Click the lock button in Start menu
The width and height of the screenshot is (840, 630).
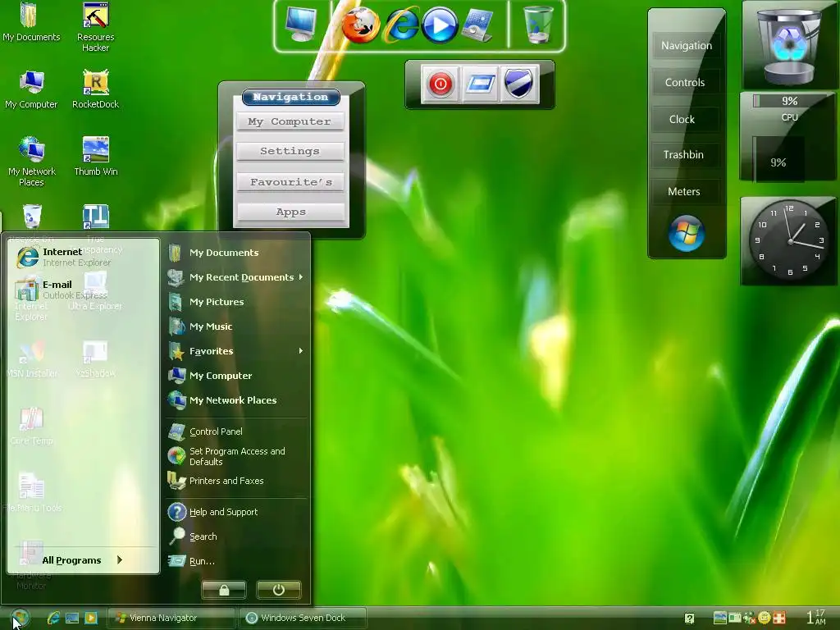(x=224, y=590)
